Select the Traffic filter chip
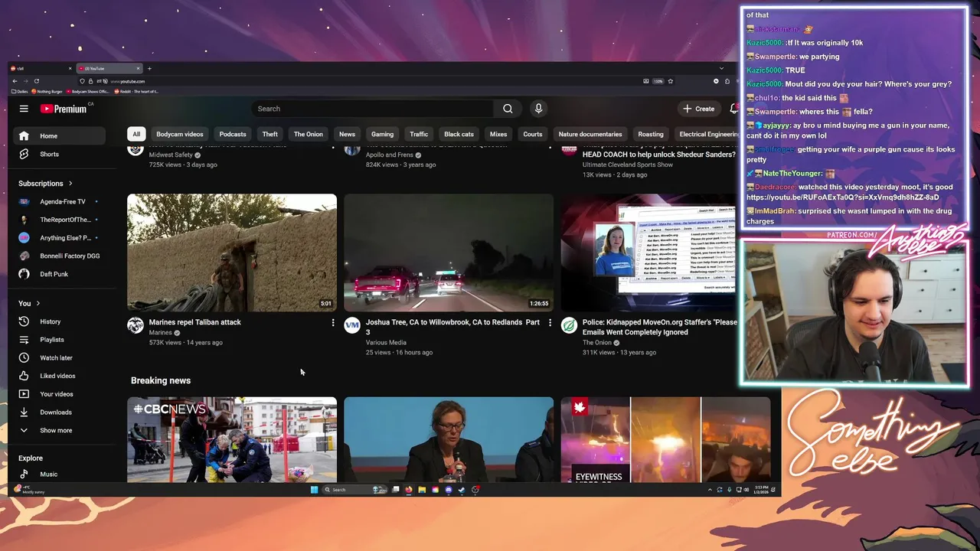This screenshot has width=980, height=551. [x=419, y=134]
